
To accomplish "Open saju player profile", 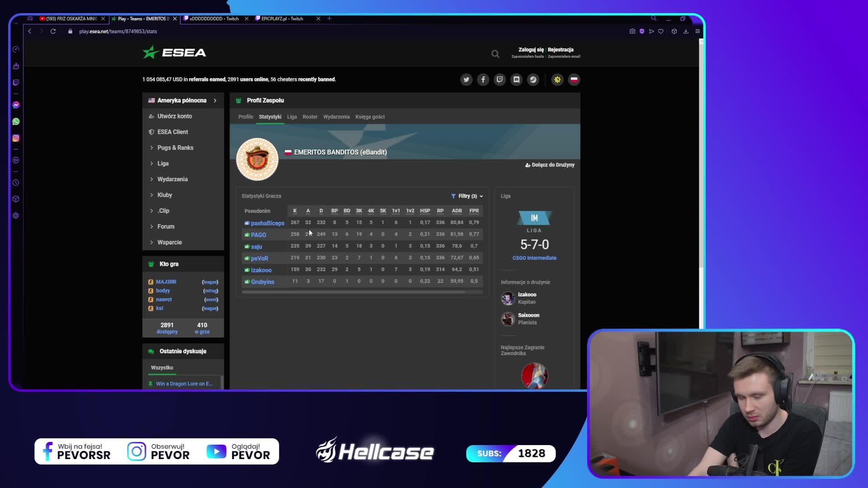I will (x=256, y=247).
